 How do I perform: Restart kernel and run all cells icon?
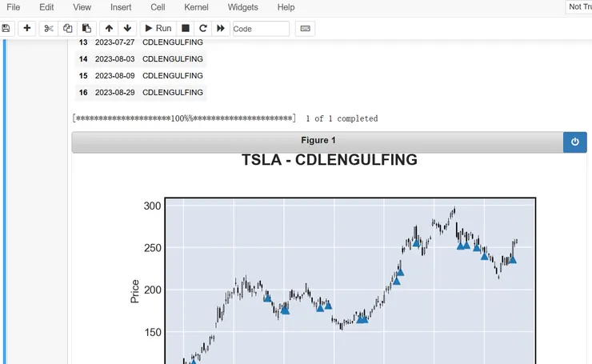click(221, 28)
